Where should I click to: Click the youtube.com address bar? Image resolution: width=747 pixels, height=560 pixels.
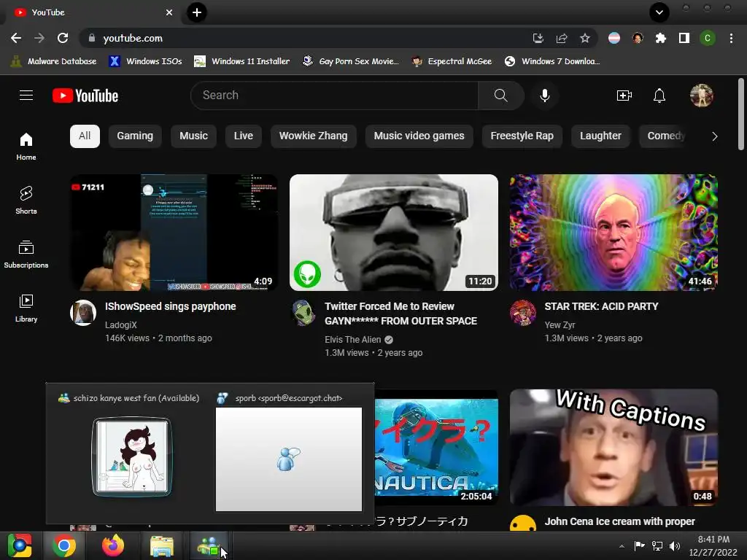[305, 38]
